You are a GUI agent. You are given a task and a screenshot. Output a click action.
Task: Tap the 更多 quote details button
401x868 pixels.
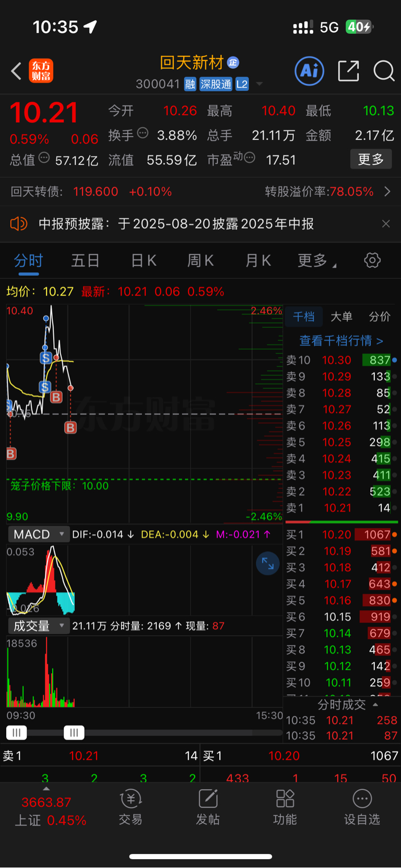tap(371, 159)
